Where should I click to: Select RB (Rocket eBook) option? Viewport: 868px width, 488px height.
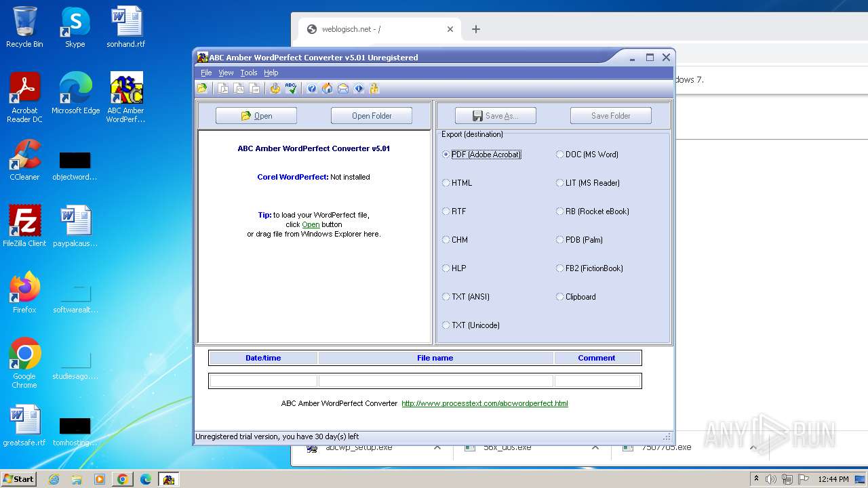tap(593, 211)
